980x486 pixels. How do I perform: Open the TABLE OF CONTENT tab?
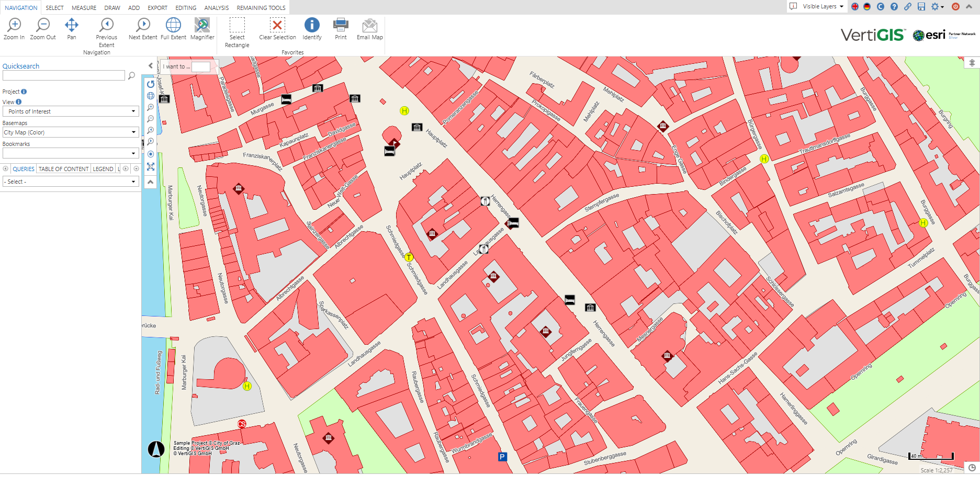click(x=63, y=168)
